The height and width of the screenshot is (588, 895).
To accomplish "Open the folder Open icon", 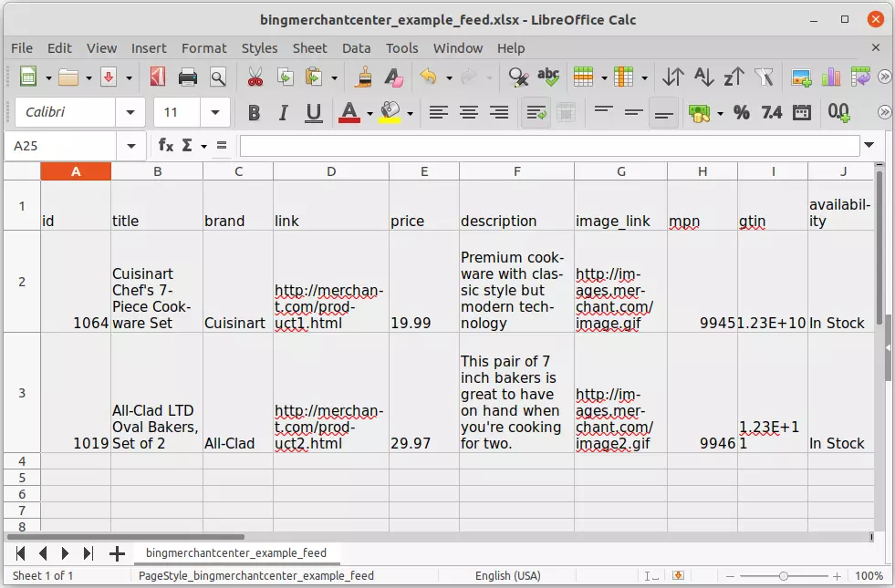I will coord(68,77).
